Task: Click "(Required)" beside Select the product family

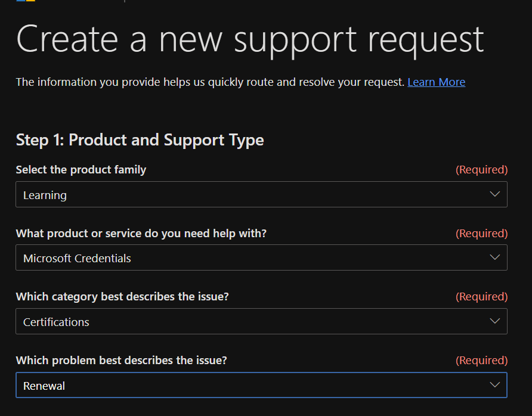Action: click(481, 169)
